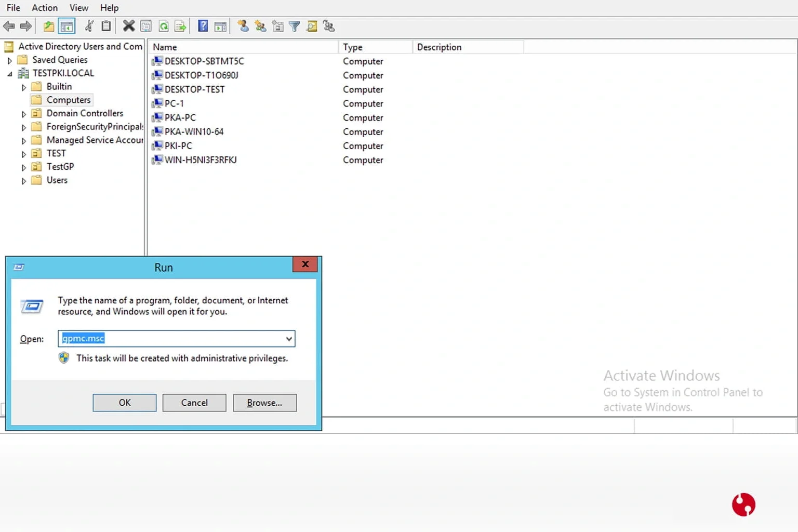Sort the list by the Name column header
The height and width of the screenshot is (532, 798).
pyautogui.click(x=243, y=47)
